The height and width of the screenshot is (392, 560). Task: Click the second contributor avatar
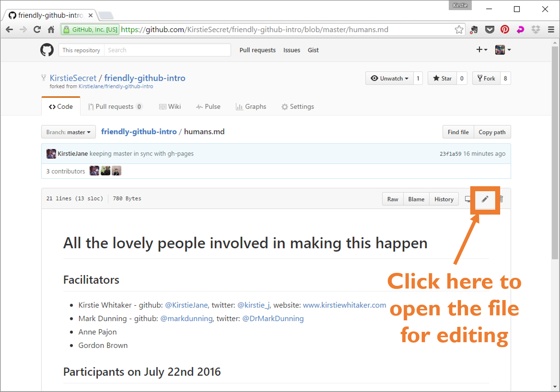(105, 171)
